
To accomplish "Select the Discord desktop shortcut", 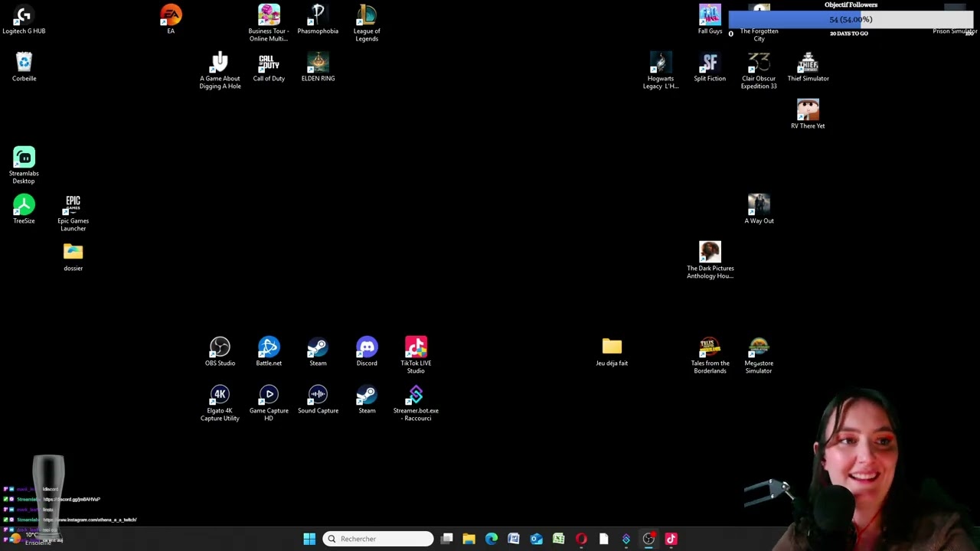I will click(367, 351).
